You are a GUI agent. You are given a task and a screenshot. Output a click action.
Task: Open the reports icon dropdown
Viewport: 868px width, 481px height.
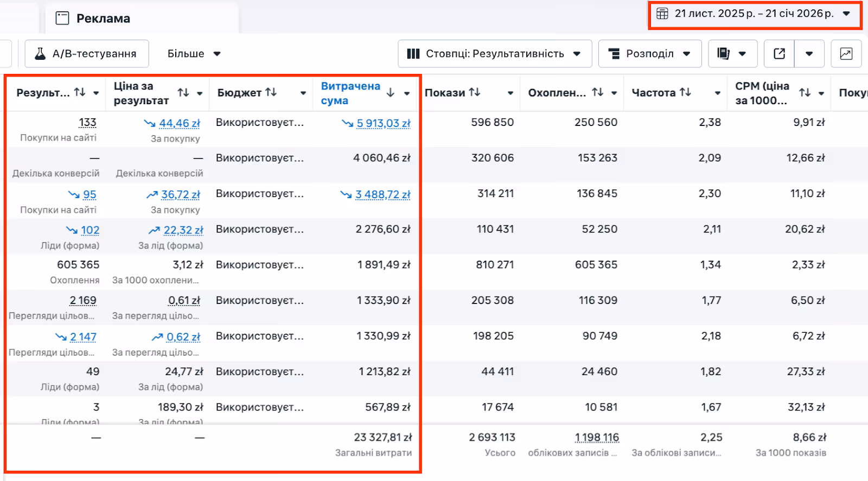(x=732, y=54)
